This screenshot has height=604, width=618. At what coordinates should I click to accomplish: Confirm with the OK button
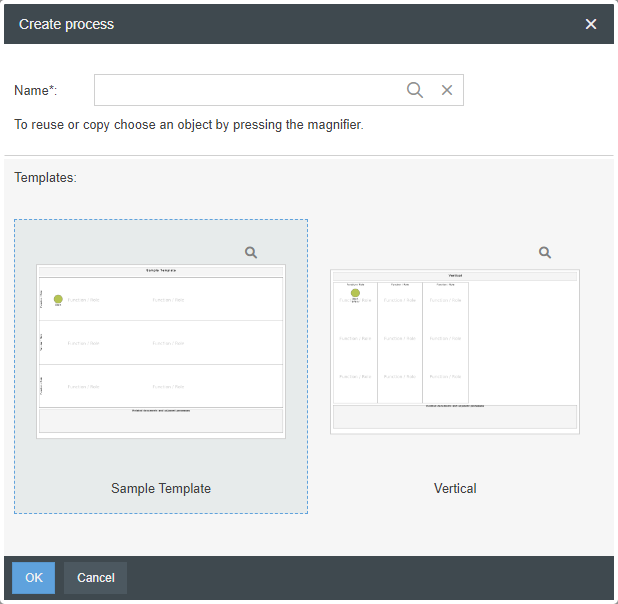34,578
